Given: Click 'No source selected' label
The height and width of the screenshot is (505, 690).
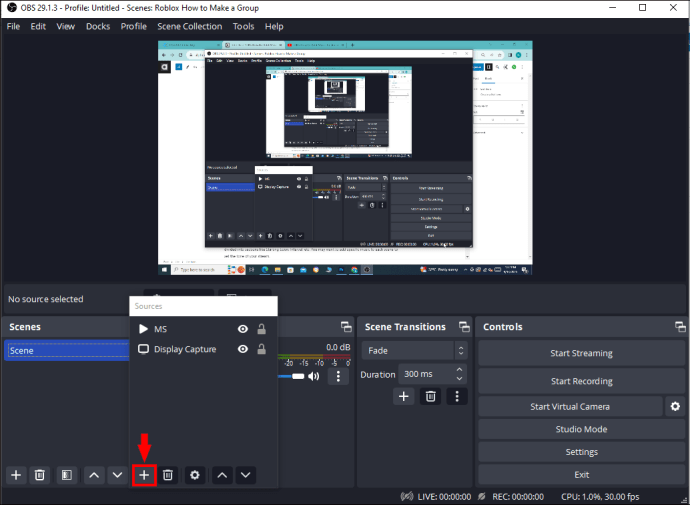Looking at the screenshot, I should pos(46,299).
